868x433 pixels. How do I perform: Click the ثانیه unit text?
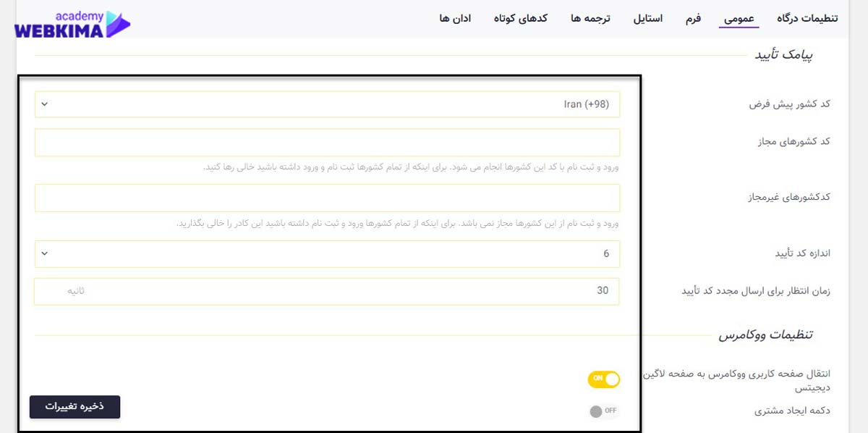coord(77,291)
